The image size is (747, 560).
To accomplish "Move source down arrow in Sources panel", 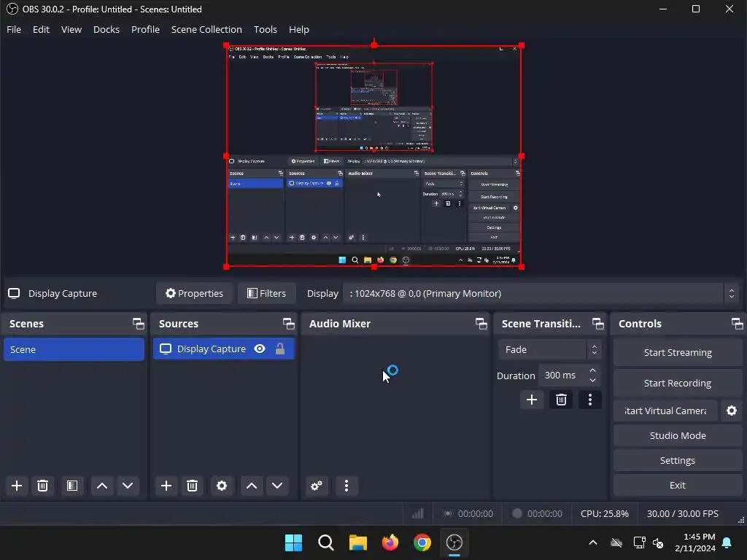I will [277, 486].
